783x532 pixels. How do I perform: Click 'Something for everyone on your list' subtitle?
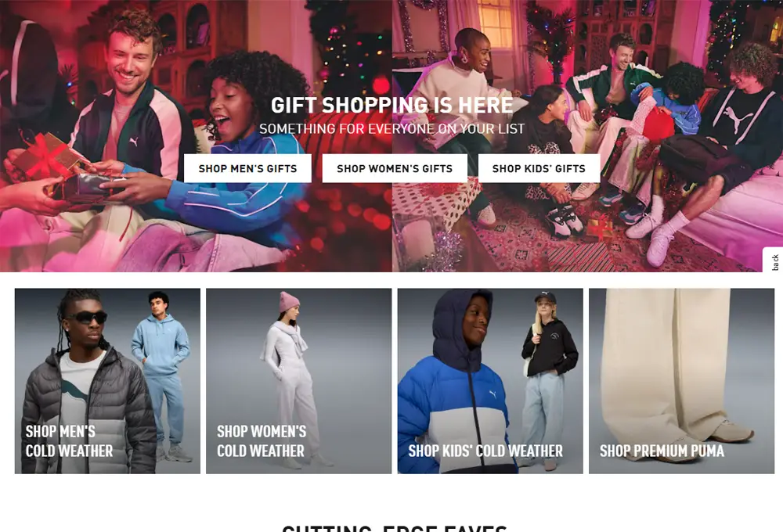point(391,129)
